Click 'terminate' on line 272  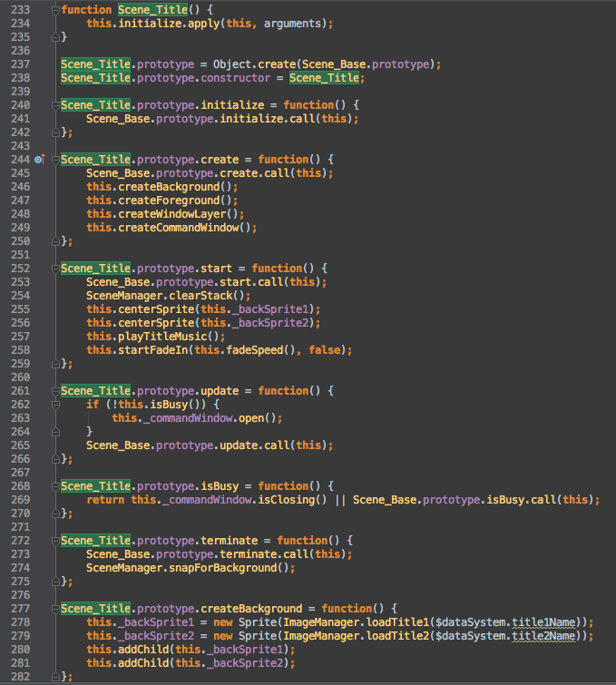coord(229,541)
